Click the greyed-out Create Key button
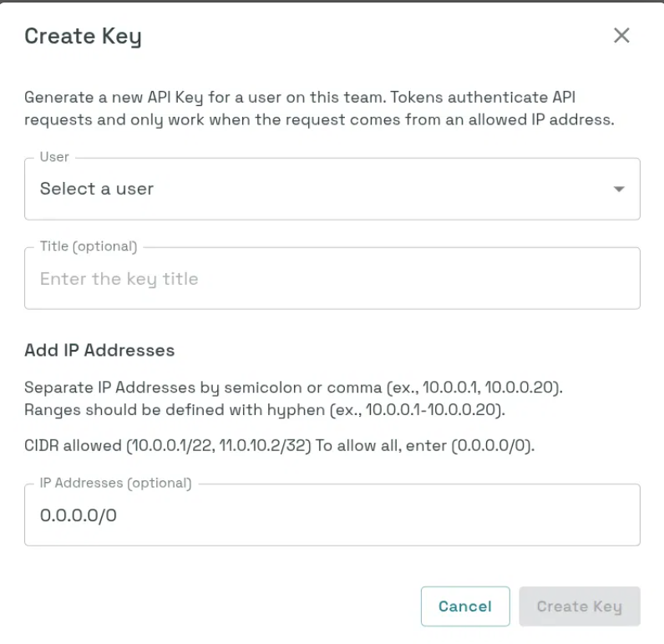This screenshot has width=664, height=644. [x=580, y=606]
